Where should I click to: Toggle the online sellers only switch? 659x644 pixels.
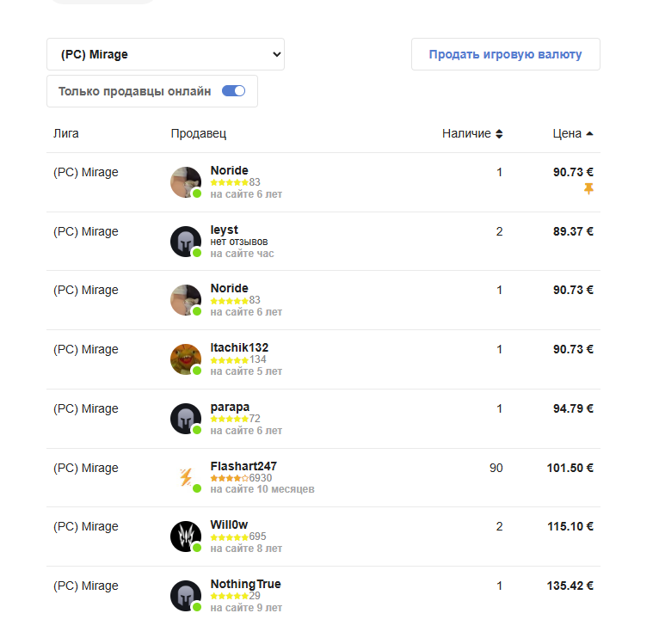tap(233, 91)
